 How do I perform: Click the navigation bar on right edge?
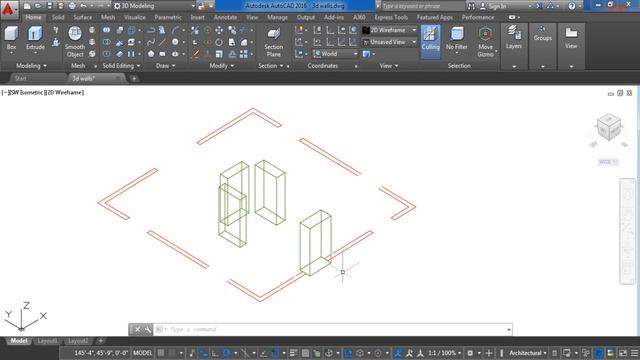coord(628,231)
